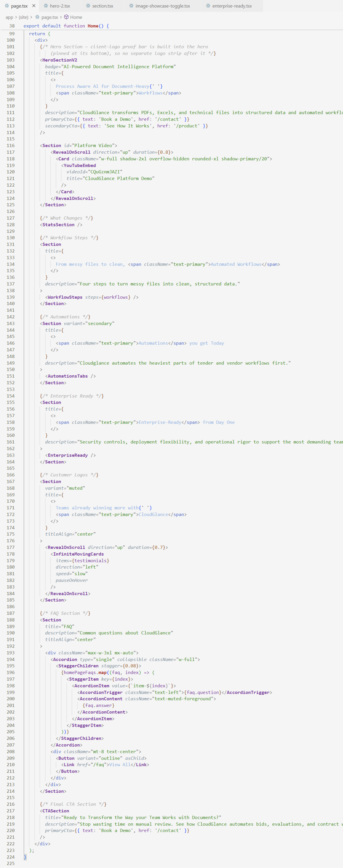The image size is (343, 868).
Task: Click 'Teams already winning more with' text
Action: point(97,508)
